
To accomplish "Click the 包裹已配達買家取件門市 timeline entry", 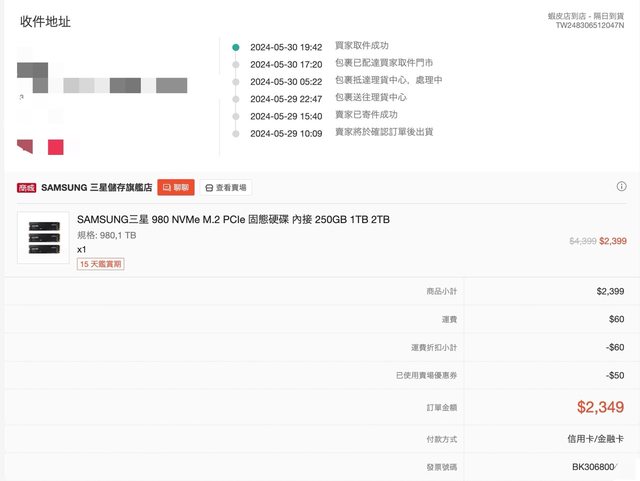I will tap(383, 64).
